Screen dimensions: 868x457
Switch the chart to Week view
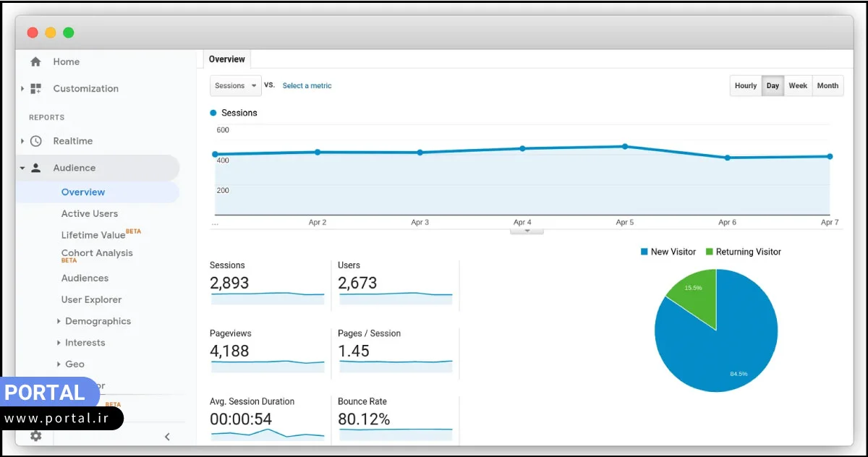(x=798, y=85)
